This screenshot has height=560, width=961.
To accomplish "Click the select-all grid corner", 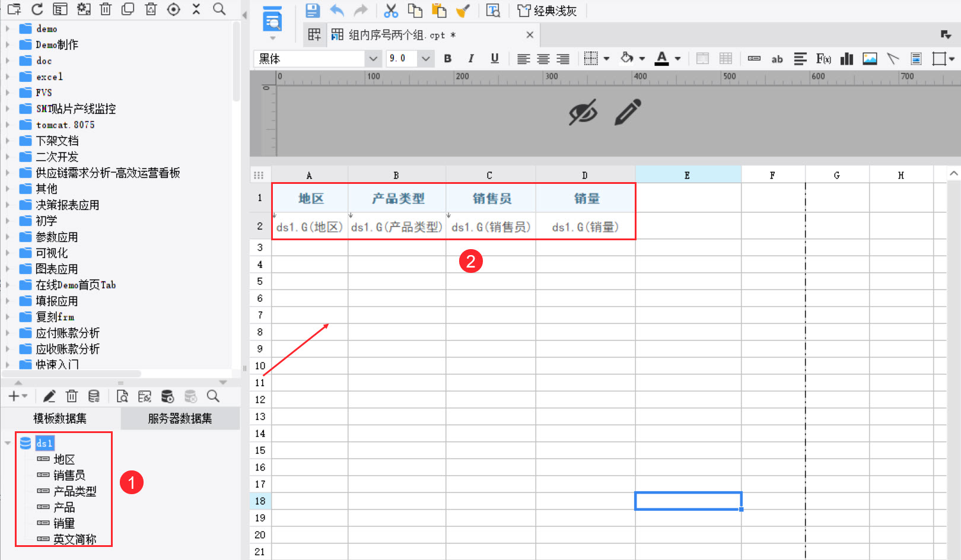I will click(259, 175).
